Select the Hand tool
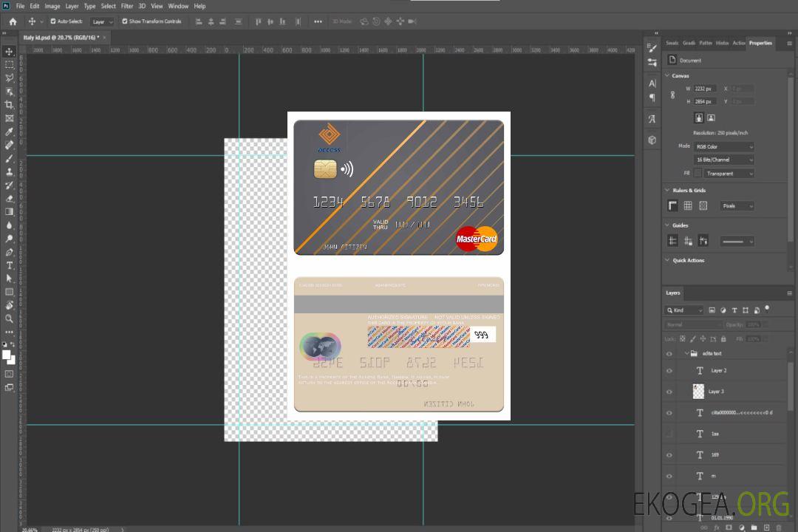Image resolution: width=798 pixels, height=532 pixels. [x=9, y=305]
